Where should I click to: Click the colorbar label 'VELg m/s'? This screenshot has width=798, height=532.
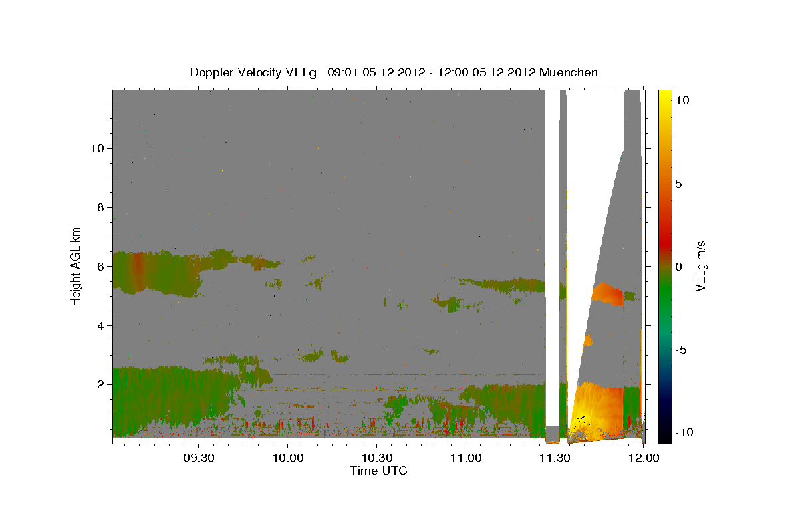click(x=701, y=267)
